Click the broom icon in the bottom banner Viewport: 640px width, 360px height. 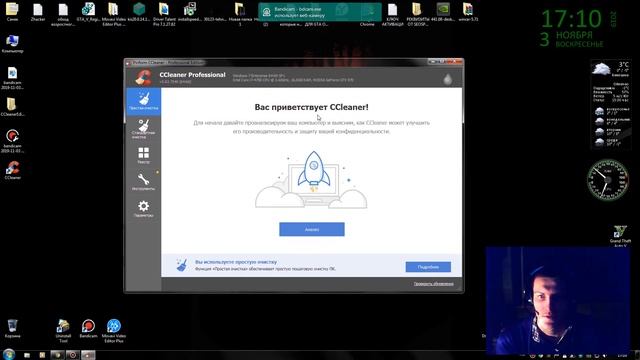(x=182, y=265)
